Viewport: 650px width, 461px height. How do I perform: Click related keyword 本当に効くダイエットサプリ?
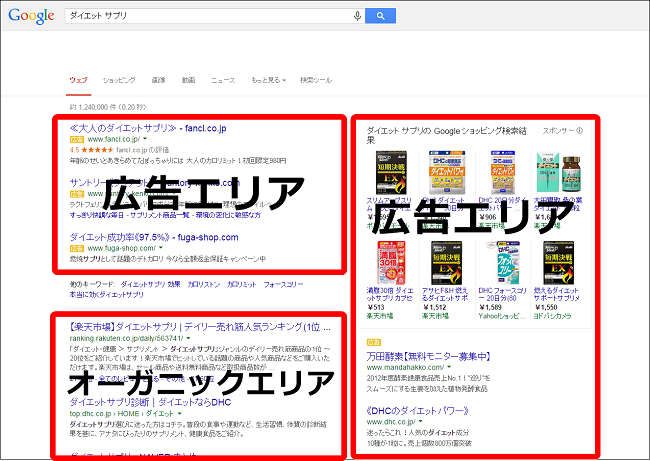107,294
